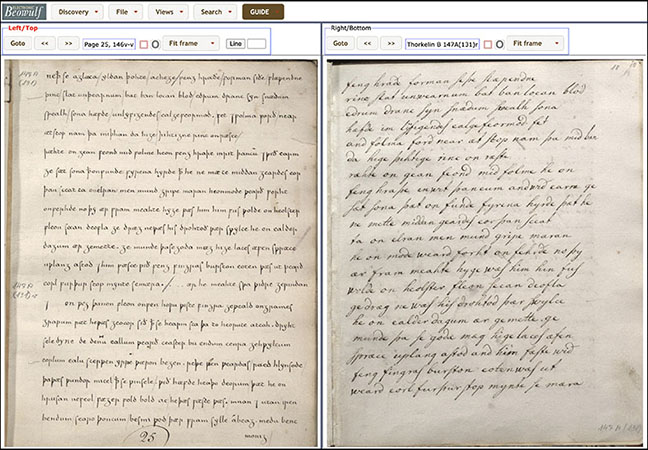Click the Line button
This screenshot has height=450, width=648.
236,44
